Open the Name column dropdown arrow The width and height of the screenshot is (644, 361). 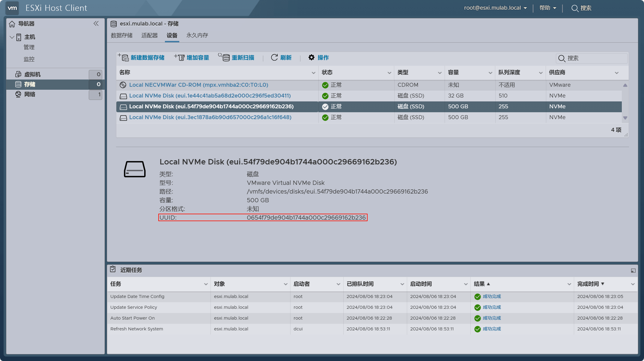[313, 73]
